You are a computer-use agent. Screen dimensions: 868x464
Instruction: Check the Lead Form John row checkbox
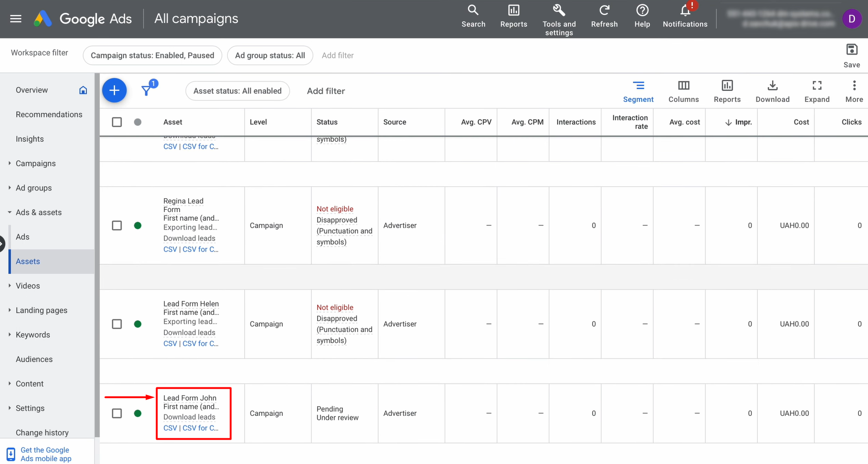[x=117, y=413]
